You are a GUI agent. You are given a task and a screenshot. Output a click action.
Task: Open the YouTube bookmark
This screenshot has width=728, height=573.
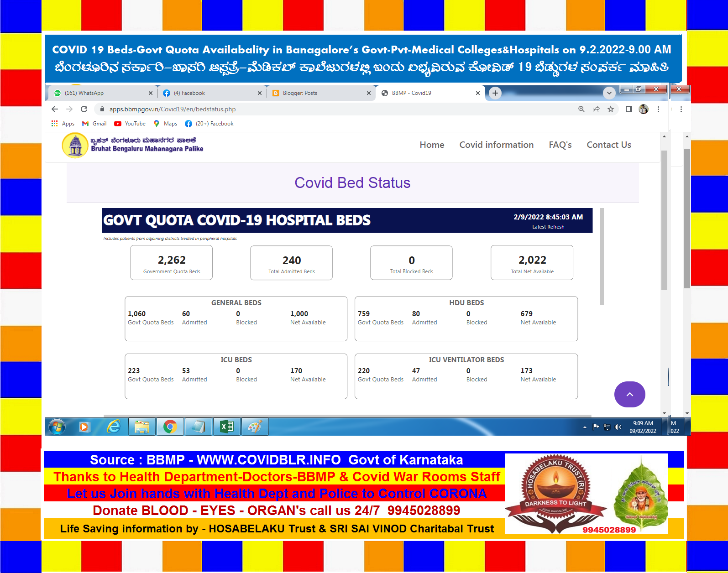click(130, 124)
